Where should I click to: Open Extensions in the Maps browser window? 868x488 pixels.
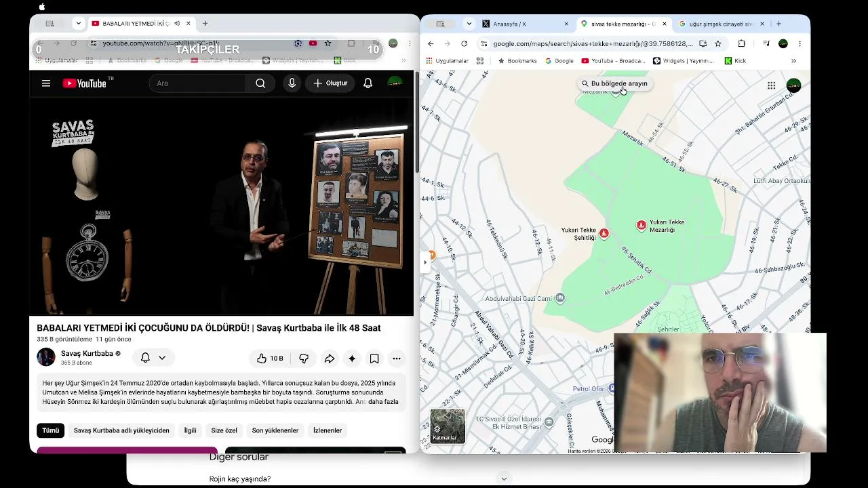coord(741,43)
